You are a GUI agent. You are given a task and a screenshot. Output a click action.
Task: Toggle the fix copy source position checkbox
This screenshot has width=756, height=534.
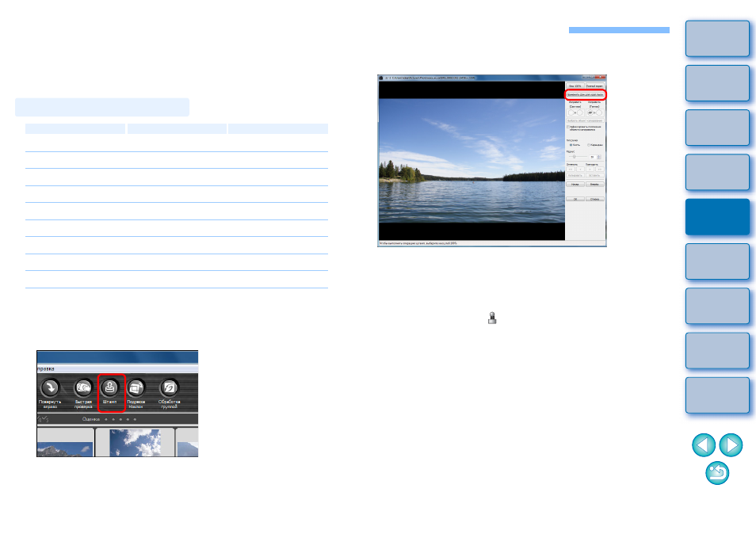[x=568, y=127]
